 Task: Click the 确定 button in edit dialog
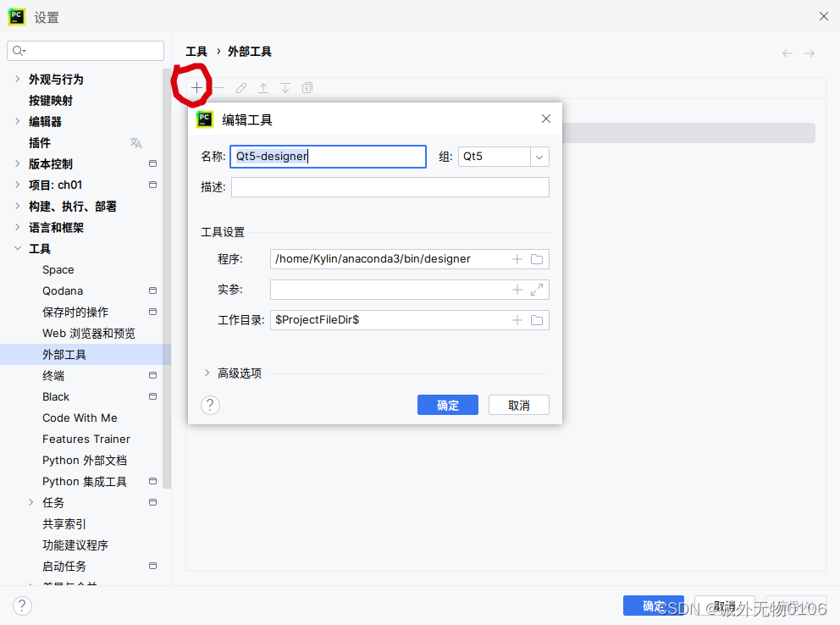[x=447, y=404]
